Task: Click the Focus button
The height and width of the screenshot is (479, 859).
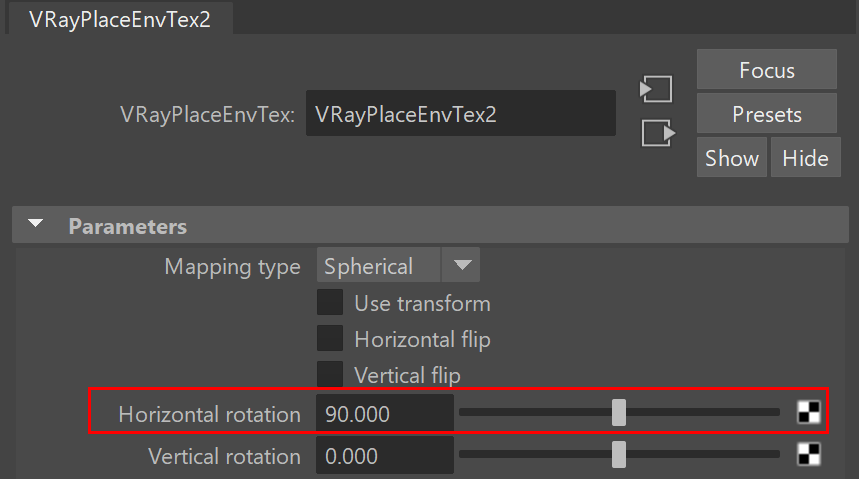Action: (766, 70)
